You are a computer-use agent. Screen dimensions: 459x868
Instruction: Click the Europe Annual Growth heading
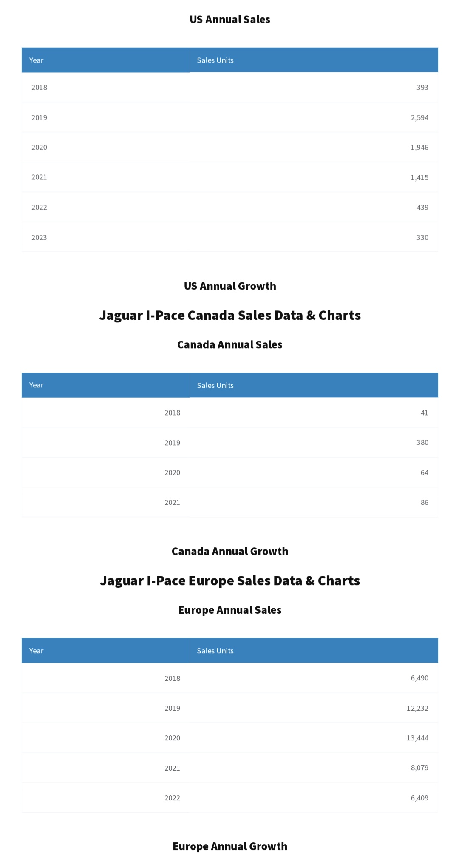coord(229,846)
